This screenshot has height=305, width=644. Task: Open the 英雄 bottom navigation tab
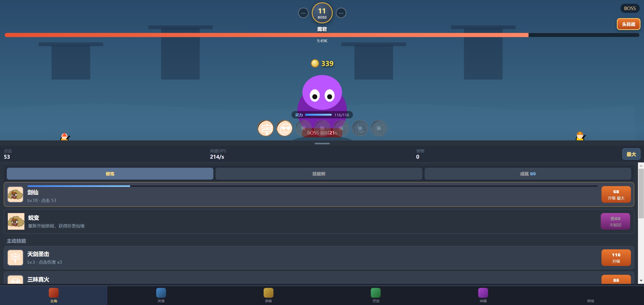click(x=161, y=295)
